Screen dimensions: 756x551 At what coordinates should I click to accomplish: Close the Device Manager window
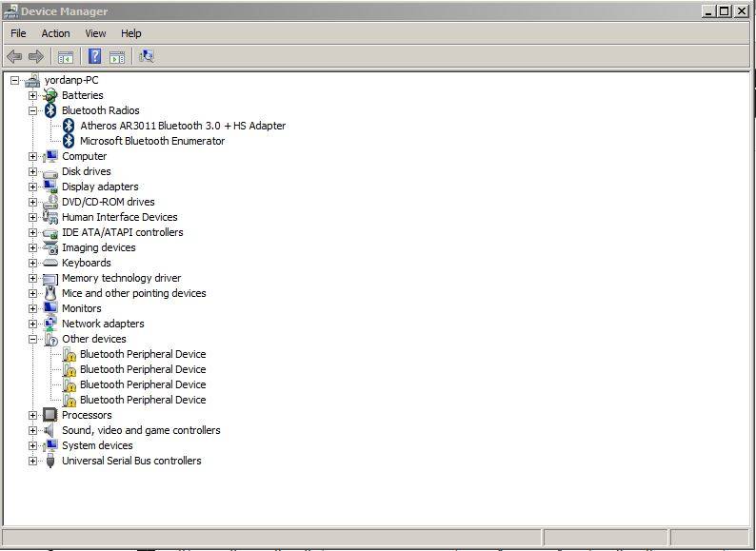742,11
